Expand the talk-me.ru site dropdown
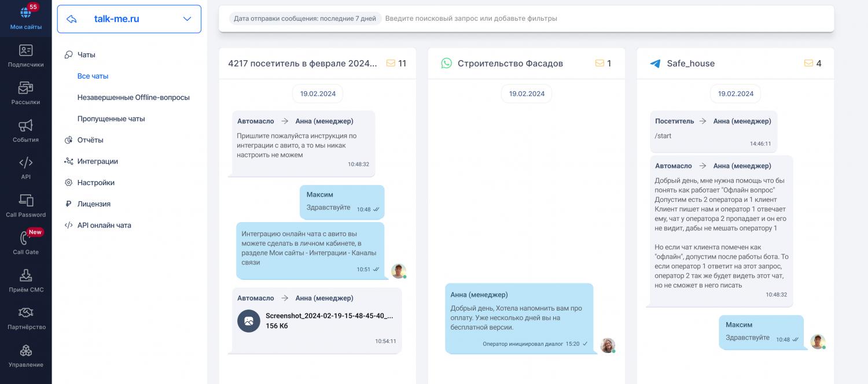 (x=187, y=19)
